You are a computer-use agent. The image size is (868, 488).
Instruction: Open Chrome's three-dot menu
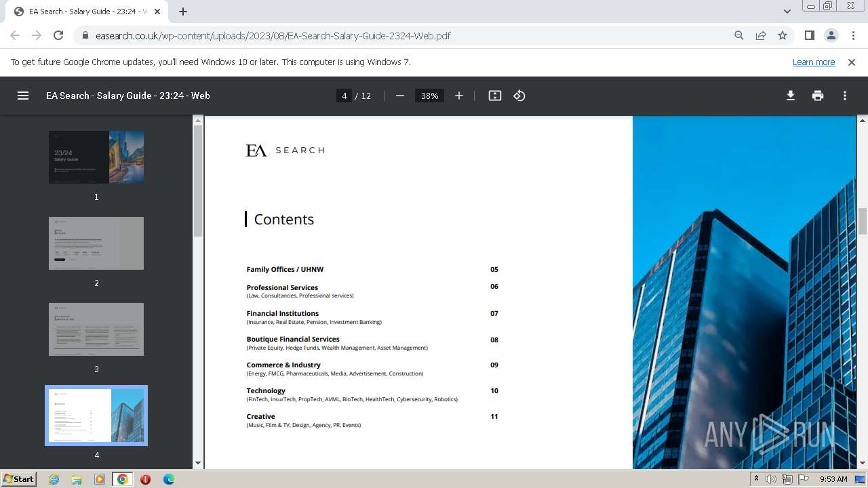tap(853, 35)
